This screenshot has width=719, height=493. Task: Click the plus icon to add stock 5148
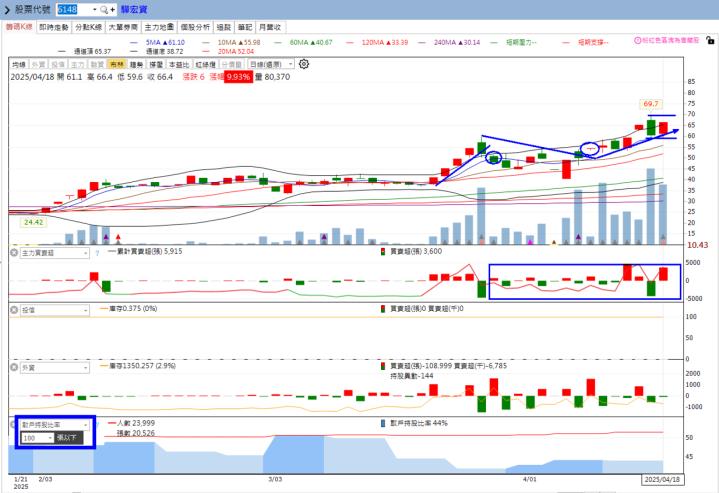tap(113, 10)
